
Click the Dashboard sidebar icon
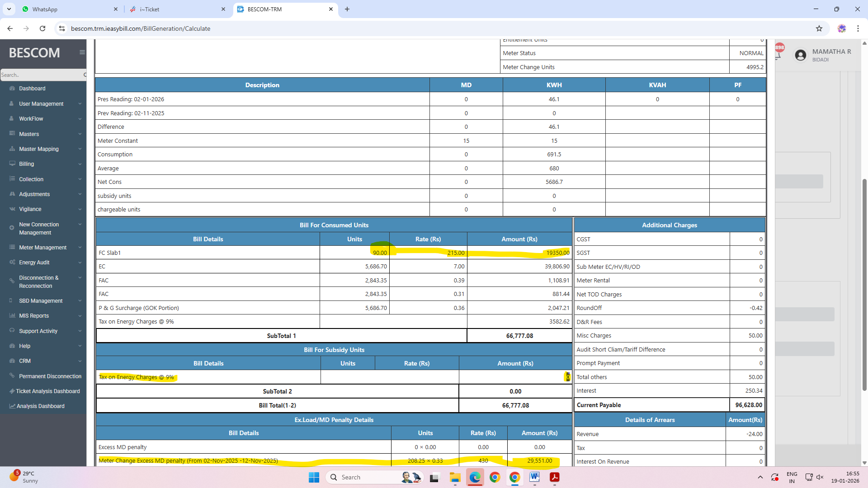point(12,89)
